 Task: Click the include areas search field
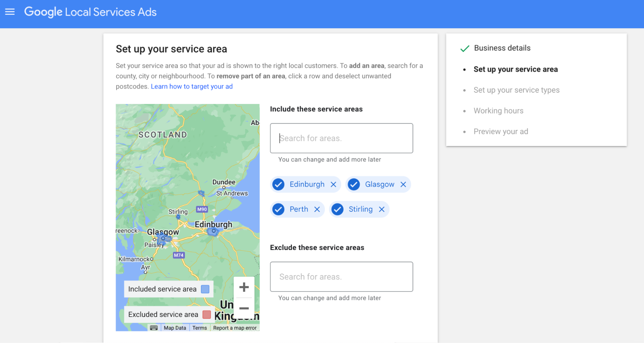(x=341, y=138)
